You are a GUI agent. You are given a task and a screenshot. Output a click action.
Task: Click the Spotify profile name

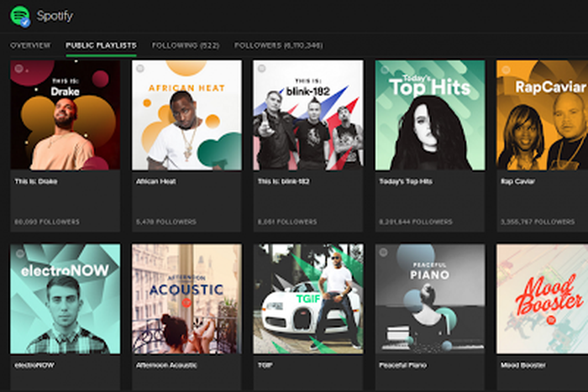click(55, 16)
